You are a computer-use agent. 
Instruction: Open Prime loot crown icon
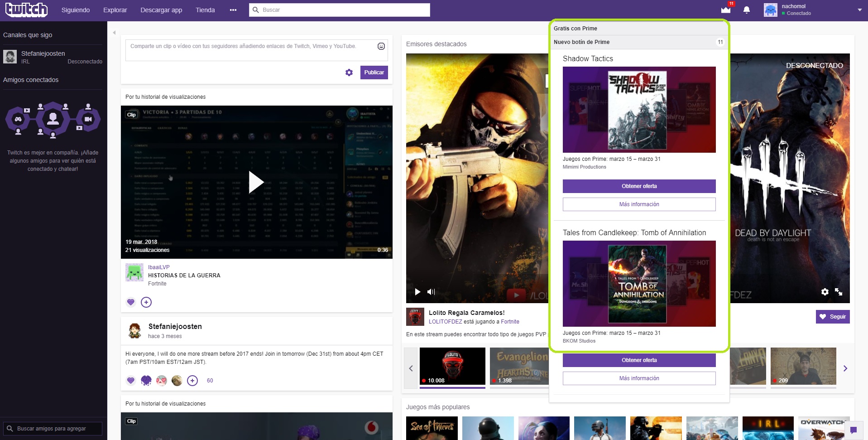click(726, 10)
